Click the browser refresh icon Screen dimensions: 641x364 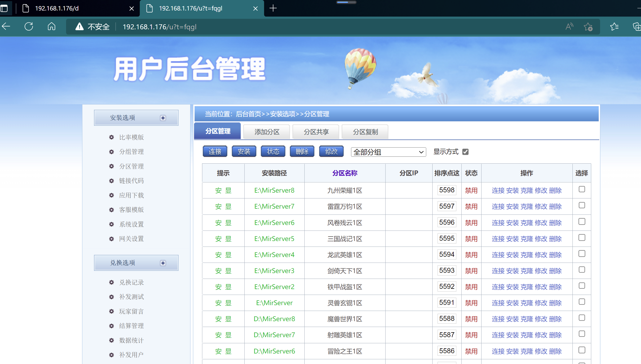(x=29, y=27)
